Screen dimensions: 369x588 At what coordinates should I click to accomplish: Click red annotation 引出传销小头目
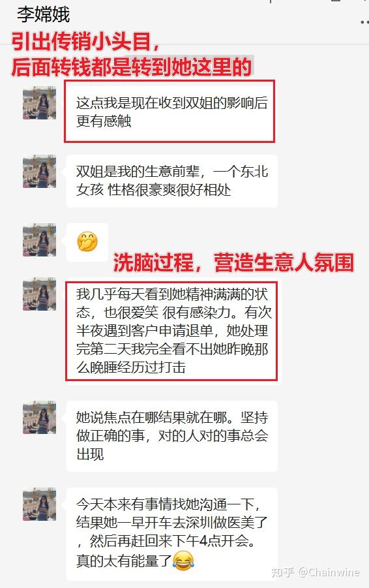(x=86, y=42)
